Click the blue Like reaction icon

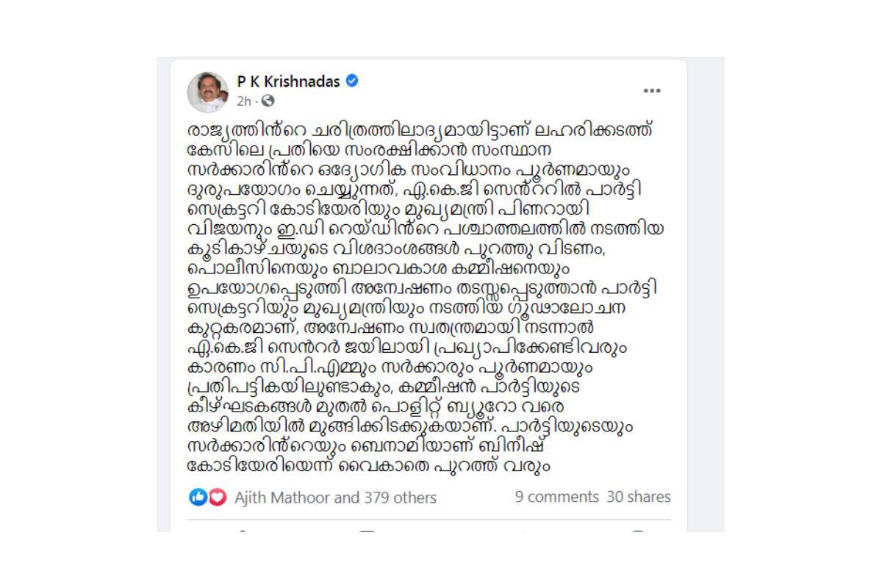[x=198, y=498]
